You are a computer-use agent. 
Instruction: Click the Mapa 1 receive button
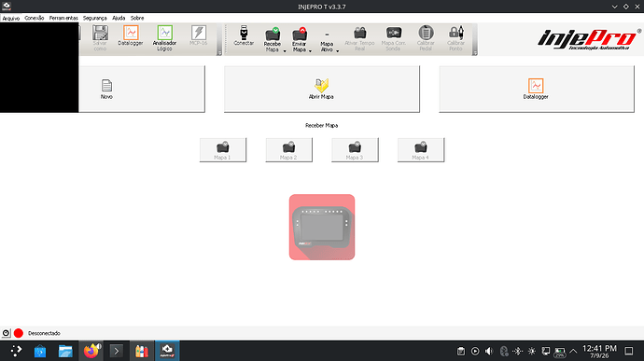coord(223,150)
